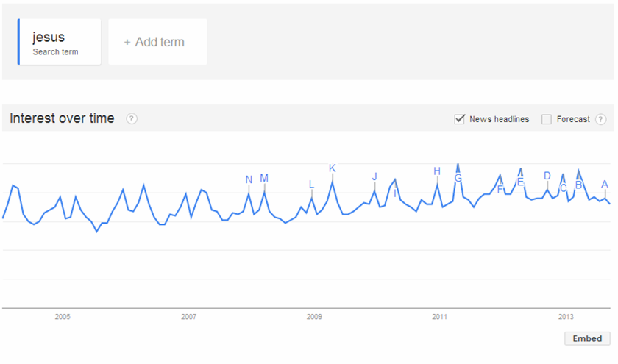Open news headline marker D
The height and width of the screenshot is (364, 618).
tap(547, 176)
